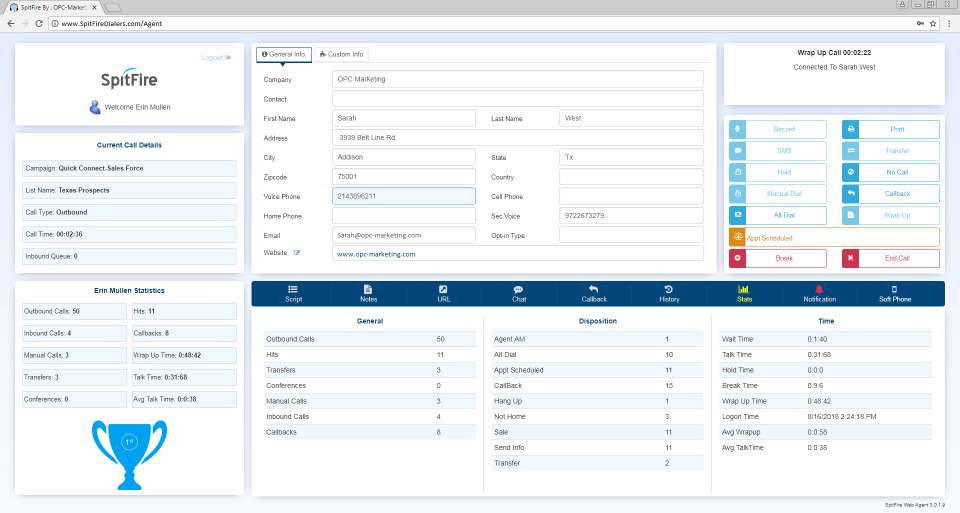Click the Wrap Up document icon
The height and width of the screenshot is (513, 960).
pyautogui.click(x=850, y=215)
